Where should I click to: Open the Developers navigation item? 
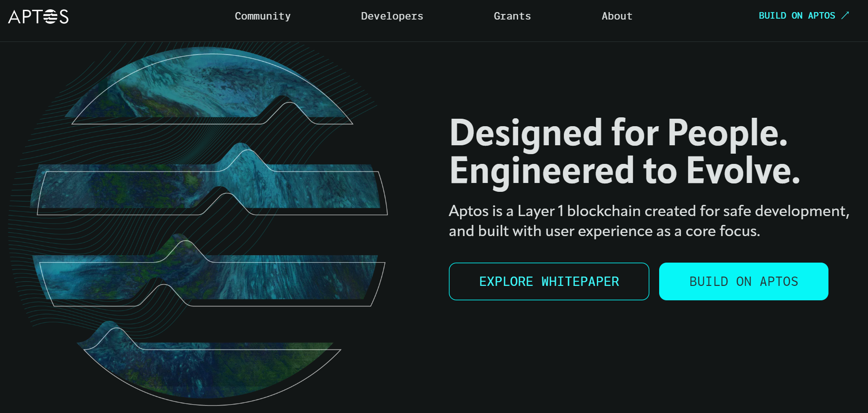pyautogui.click(x=392, y=16)
